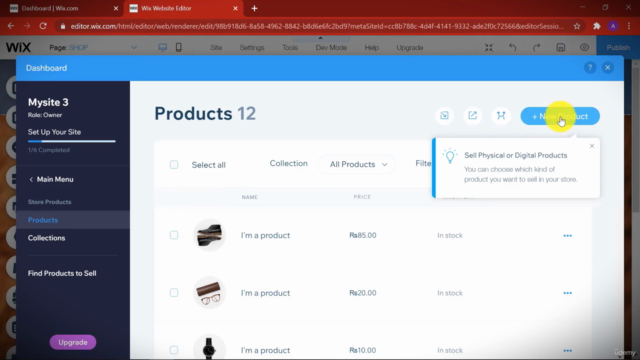Click the preview eye icon

point(584,47)
